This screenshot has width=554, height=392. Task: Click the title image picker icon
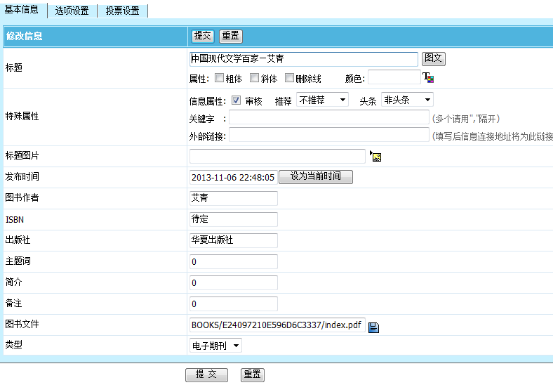point(375,156)
